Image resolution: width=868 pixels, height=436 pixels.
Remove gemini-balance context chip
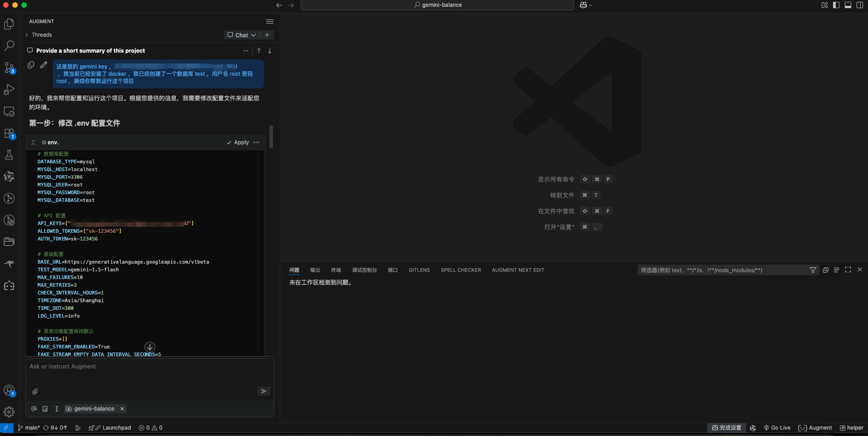(x=122, y=409)
